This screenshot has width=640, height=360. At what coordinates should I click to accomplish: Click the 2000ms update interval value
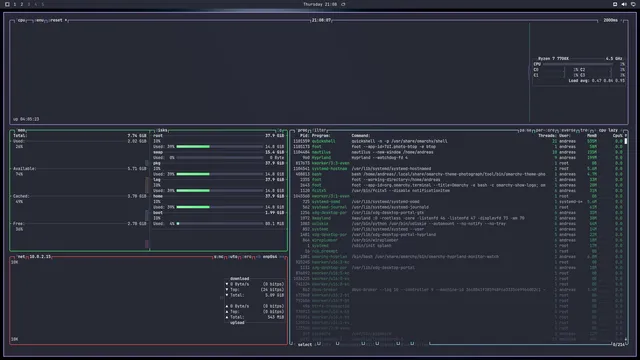pos(611,20)
